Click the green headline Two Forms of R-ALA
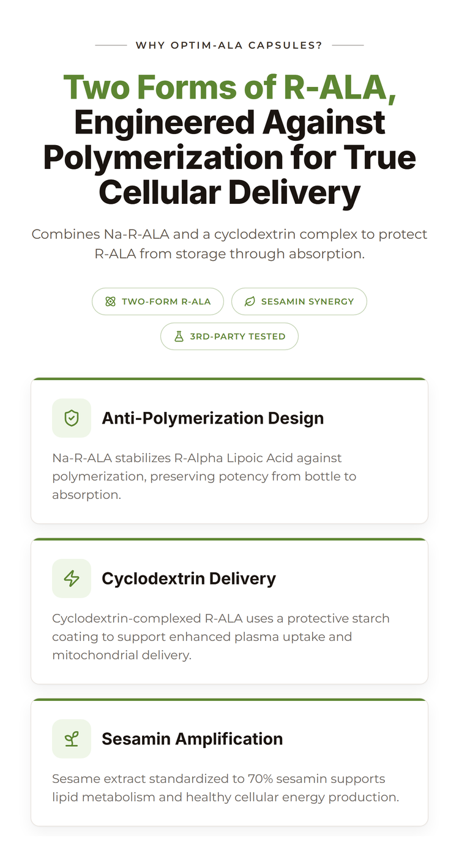 pos(229,87)
